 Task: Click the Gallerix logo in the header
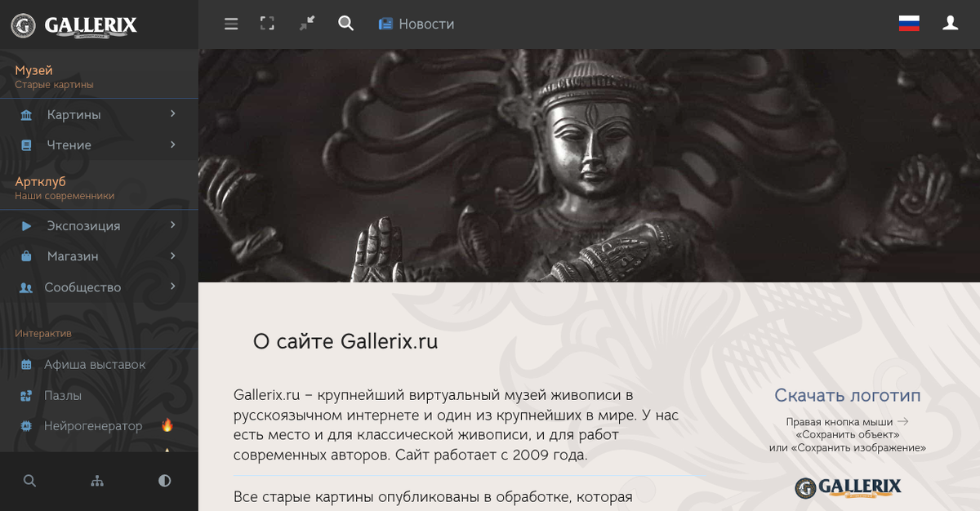point(74,25)
